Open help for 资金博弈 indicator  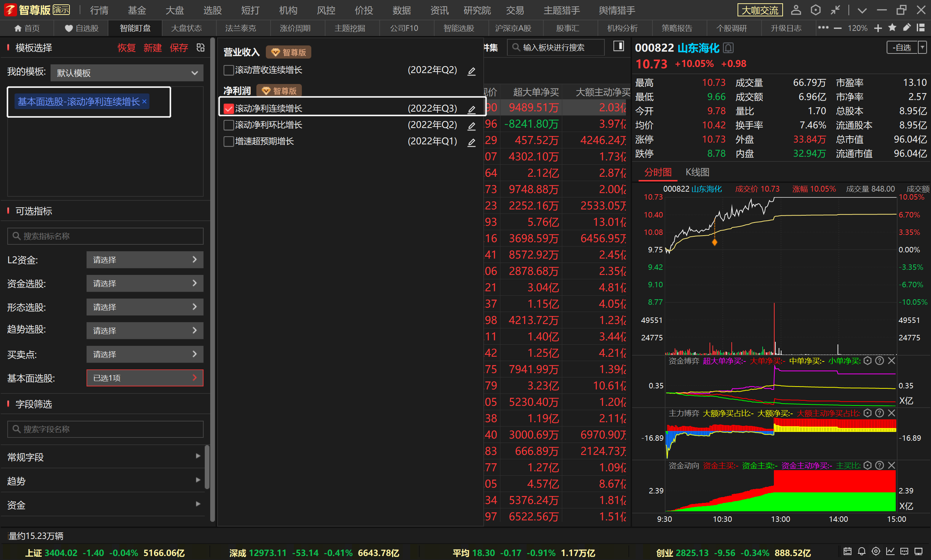[879, 361]
